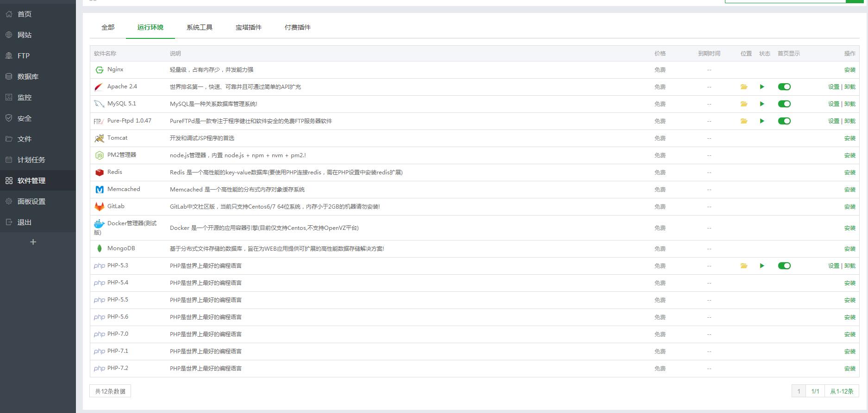Click 卸载 for Apache 2.4
The width and height of the screenshot is (868, 413).
tap(850, 87)
